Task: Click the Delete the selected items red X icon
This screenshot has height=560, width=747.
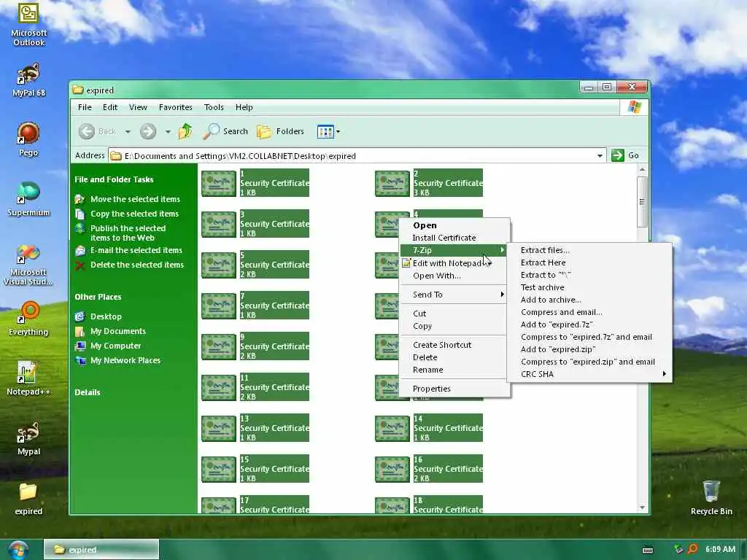Action: point(80,265)
